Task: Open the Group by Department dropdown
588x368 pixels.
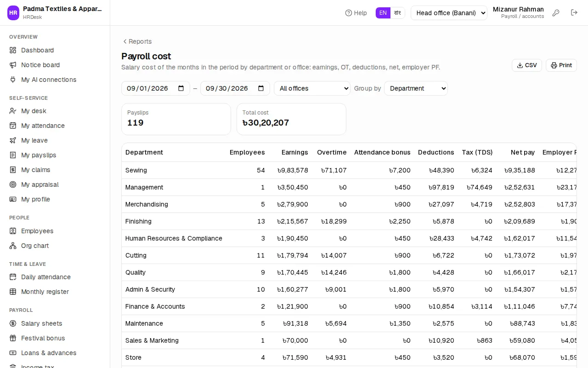Action: click(x=416, y=88)
